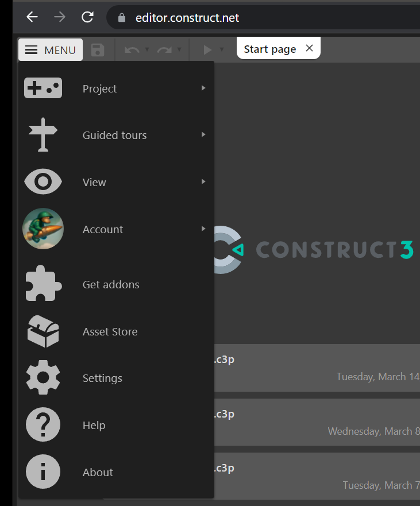Go forward in browser

coord(59,17)
